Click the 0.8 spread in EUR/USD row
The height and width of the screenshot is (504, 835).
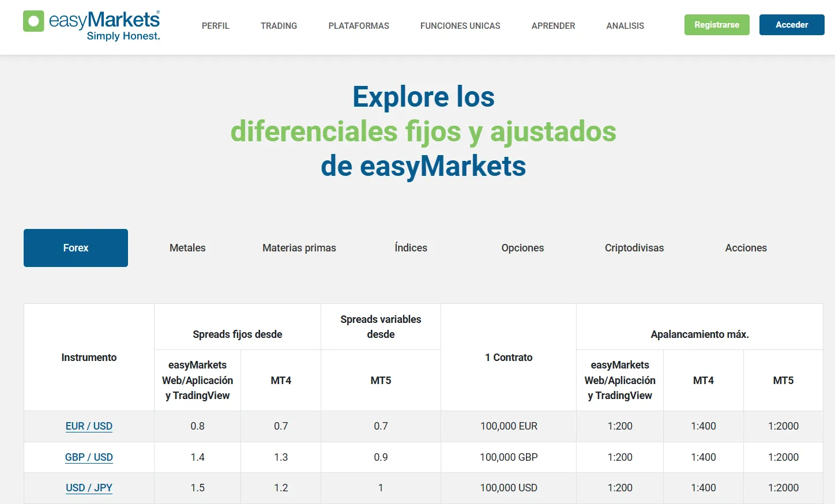[x=198, y=426]
